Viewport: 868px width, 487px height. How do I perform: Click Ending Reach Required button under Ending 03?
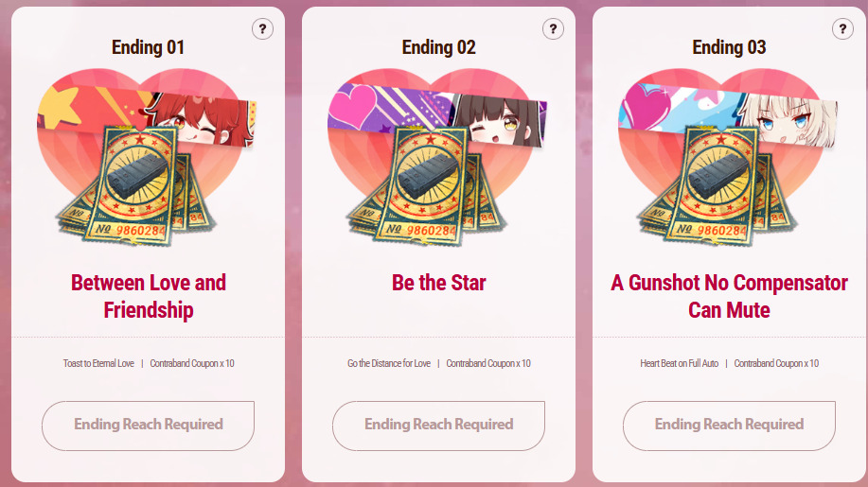[729, 426]
